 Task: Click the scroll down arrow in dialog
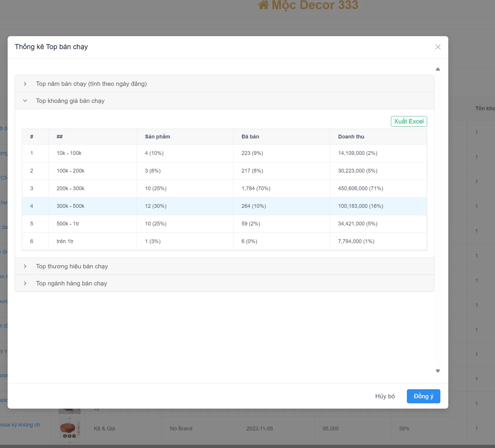pyautogui.click(x=438, y=371)
